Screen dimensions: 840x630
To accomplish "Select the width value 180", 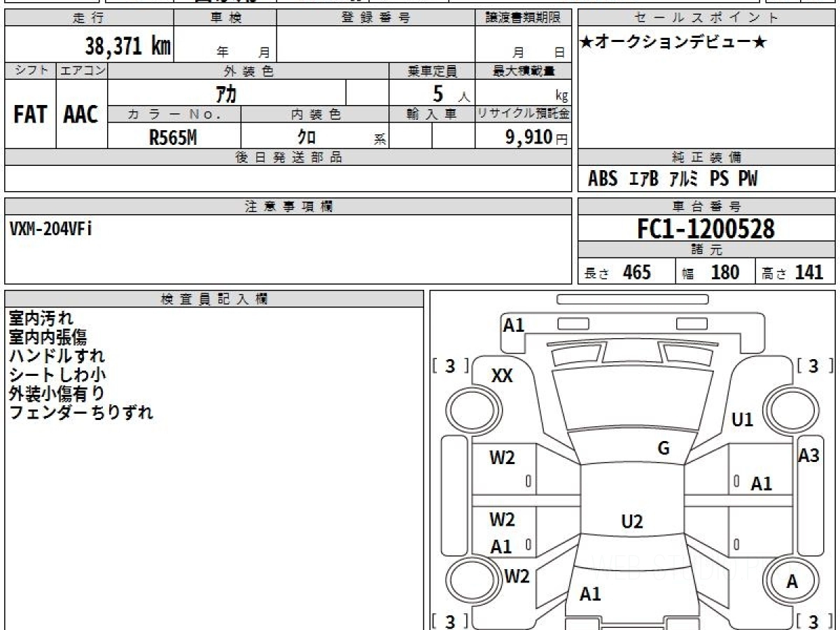I will [x=725, y=272].
